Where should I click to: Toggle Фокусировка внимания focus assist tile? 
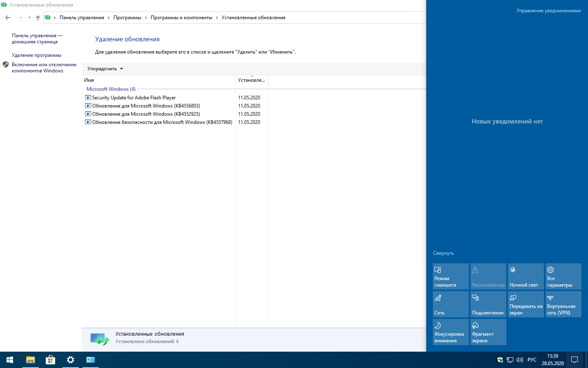click(x=451, y=332)
